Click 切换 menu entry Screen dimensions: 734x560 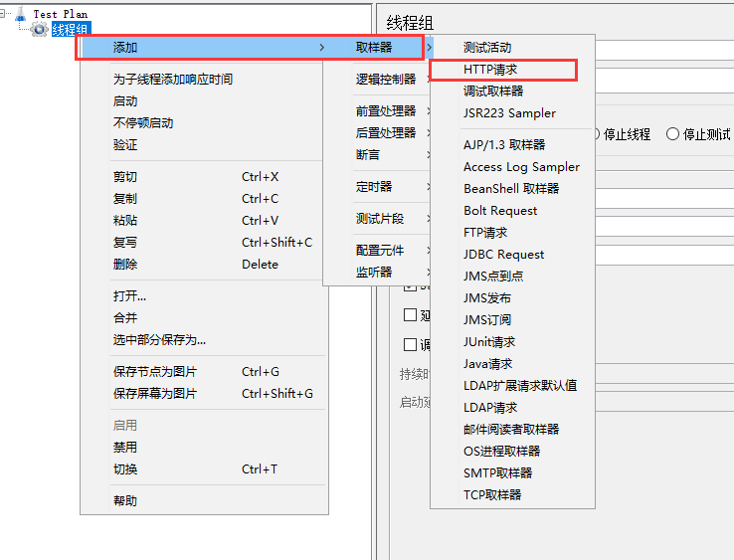pos(204,469)
